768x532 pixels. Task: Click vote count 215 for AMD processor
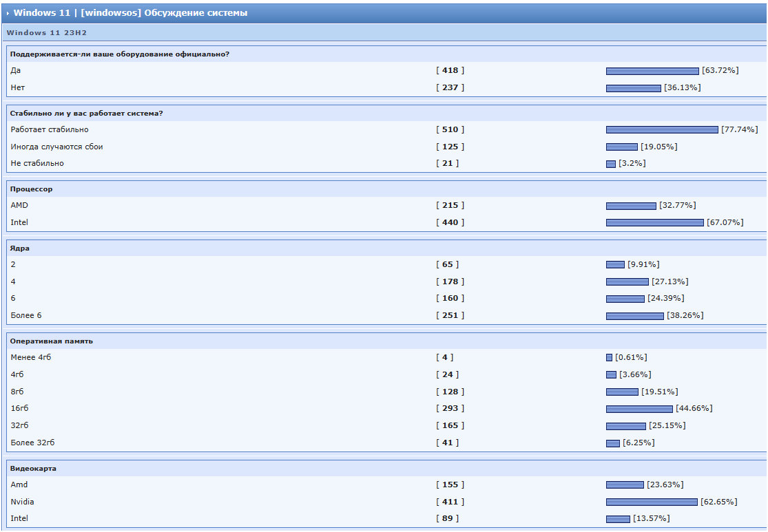click(x=450, y=206)
